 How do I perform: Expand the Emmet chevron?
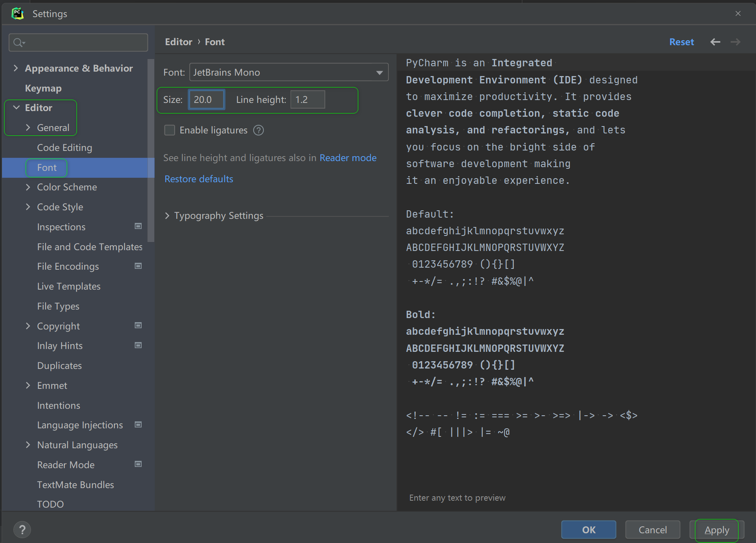coord(28,385)
